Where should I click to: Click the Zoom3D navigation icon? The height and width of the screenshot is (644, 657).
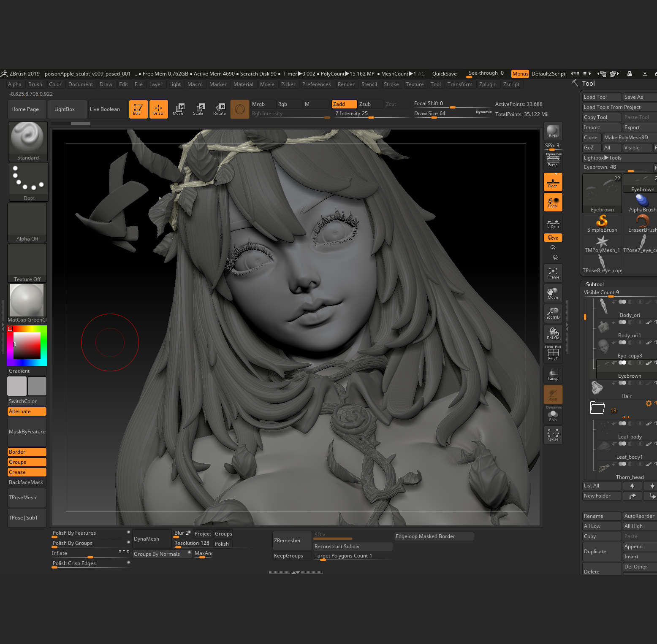[553, 314]
